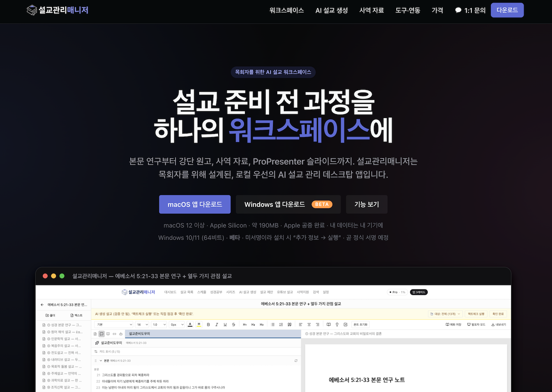The height and width of the screenshot is (392, 552).
Task: Open the 워크스페이스 nav menu item
Action: 287,10
